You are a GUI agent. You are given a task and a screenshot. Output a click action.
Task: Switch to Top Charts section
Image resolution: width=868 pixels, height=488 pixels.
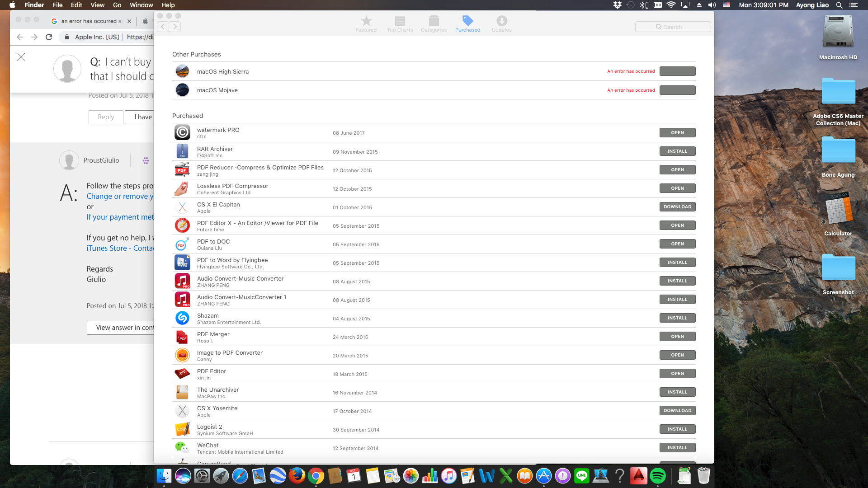400,24
